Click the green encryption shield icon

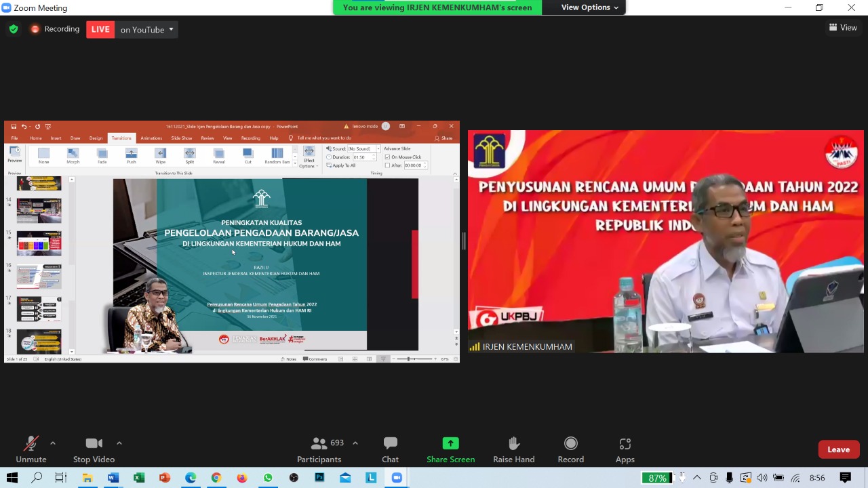14,29
